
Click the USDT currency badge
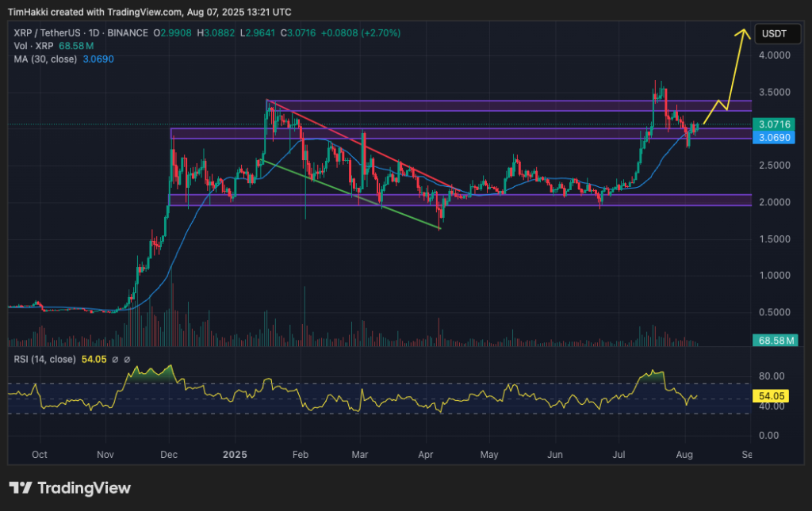[x=778, y=33]
